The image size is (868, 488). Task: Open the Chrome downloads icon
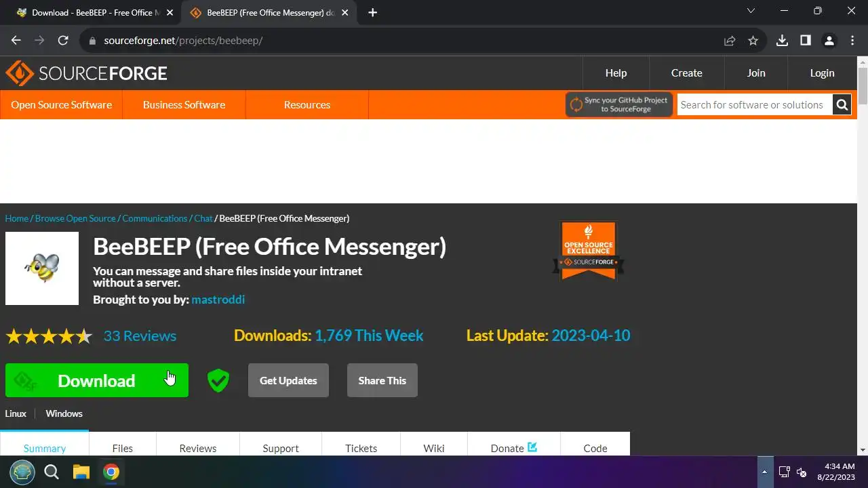(782, 41)
